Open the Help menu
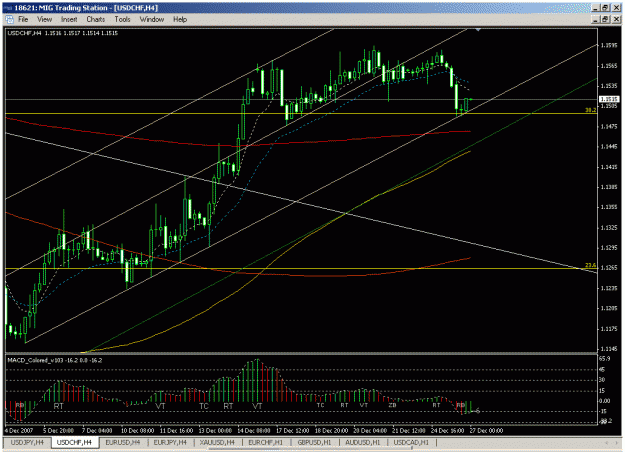Screen dimensions: 625x452 point(180,19)
